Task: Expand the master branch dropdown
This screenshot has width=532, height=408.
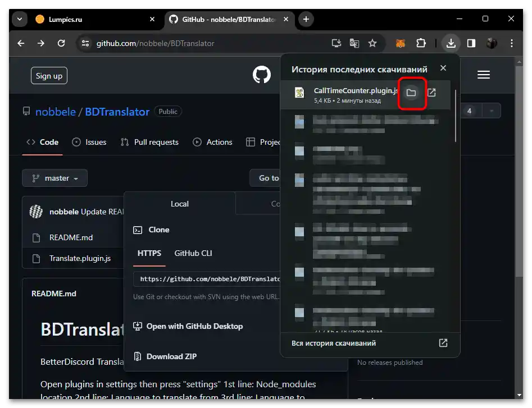Action: click(x=54, y=178)
